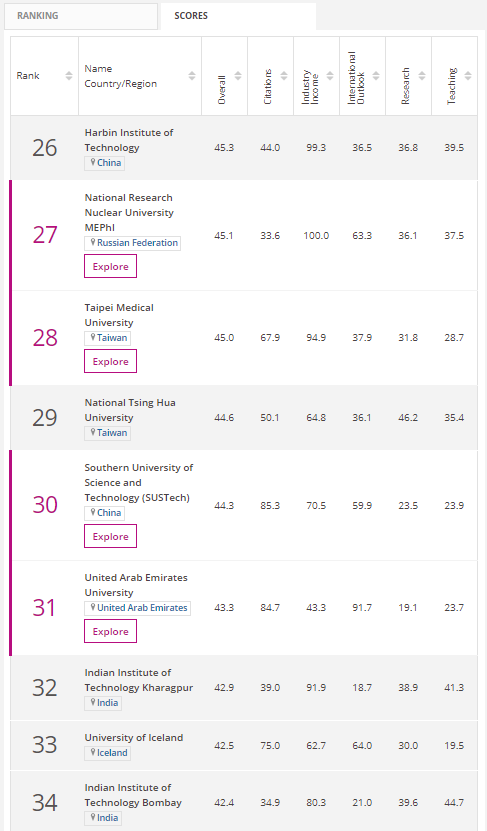Sort by Industry Income arrows
The width and height of the screenshot is (487, 831).
330,76
